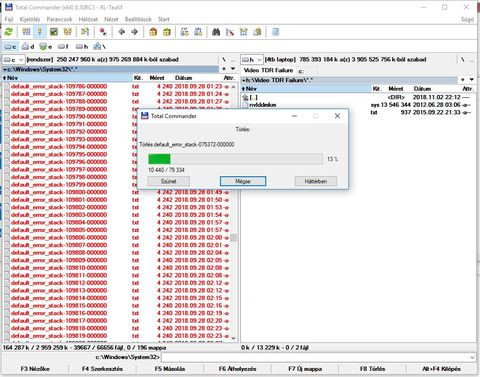
Task: Open the Beállítások menu
Action: pyautogui.click(x=138, y=19)
